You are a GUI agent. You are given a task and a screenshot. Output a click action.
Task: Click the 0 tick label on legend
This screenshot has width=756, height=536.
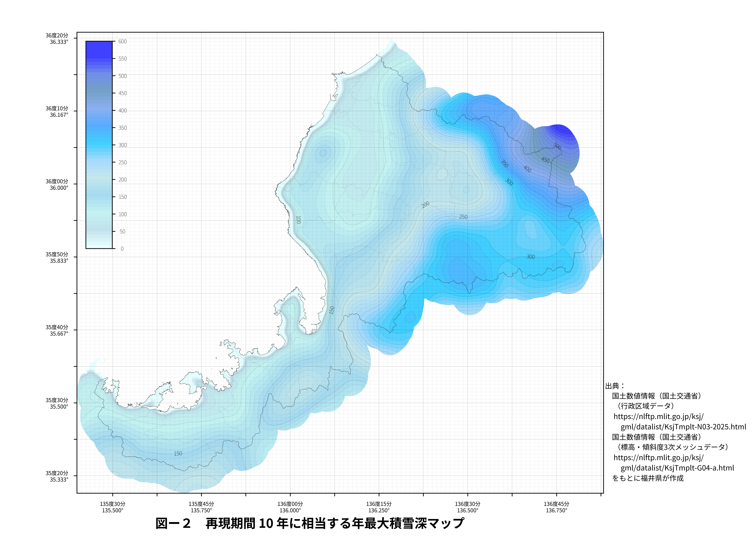click(x=122, y=249)
